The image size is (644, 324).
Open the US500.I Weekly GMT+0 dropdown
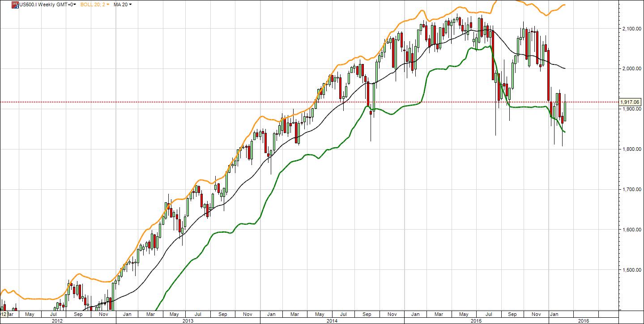(x=47, y=4)
